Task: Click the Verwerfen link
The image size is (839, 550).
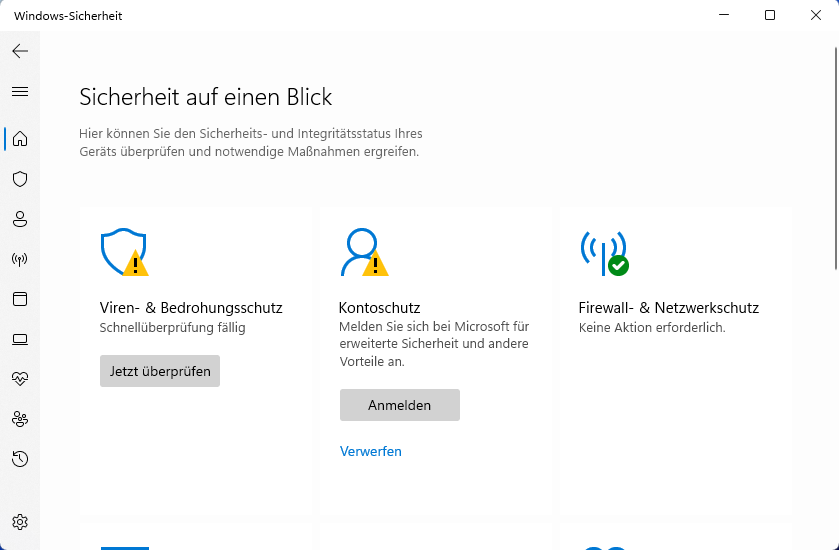Action: click(371, 451)
